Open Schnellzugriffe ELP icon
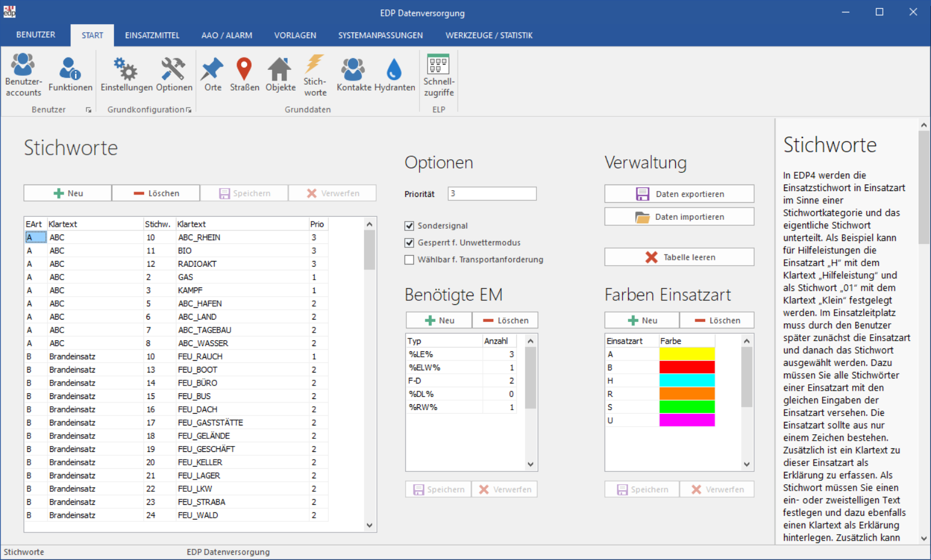Image resolution: width=931 pixels, height=560 pixels. pyautogui.click(x=439, y=75)
